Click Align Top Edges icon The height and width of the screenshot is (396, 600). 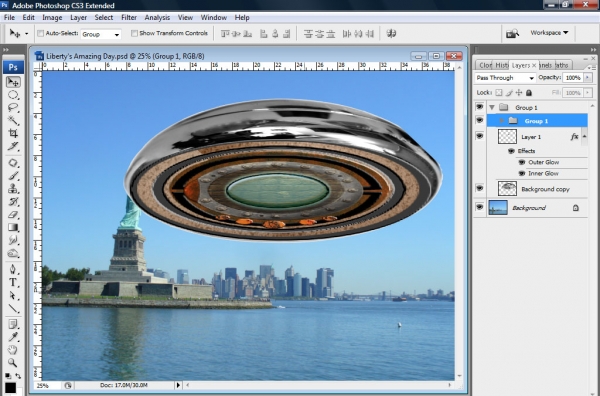225,34
